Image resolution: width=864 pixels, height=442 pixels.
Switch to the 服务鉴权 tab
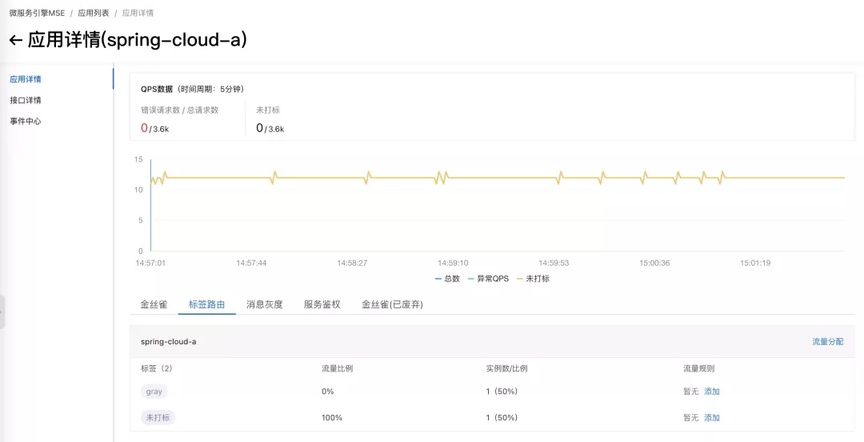click(x=322, y=304)
